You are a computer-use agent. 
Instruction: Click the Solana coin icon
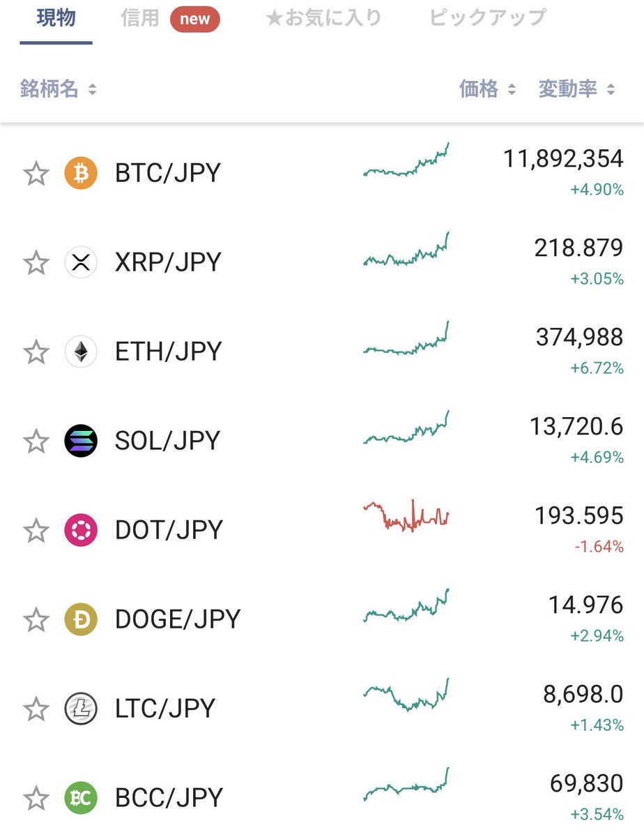(81, 441)
